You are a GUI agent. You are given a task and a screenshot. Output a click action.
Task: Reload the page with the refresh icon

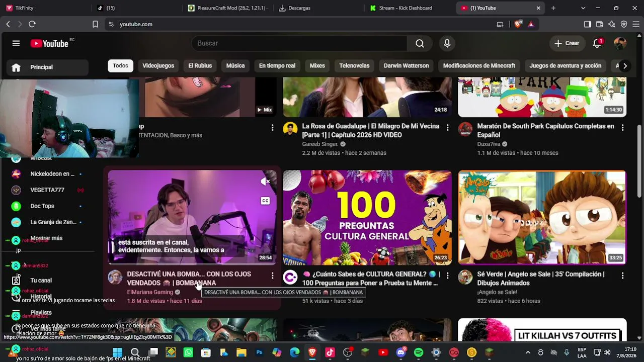pos(32,24)
